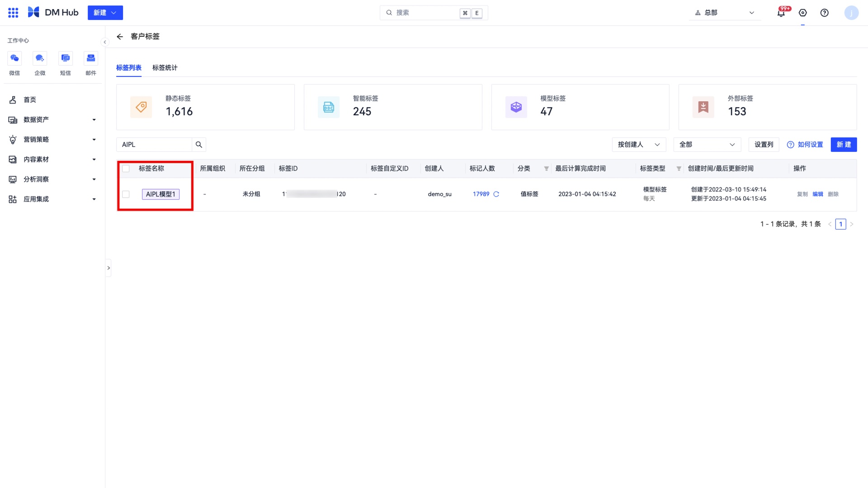Image resolution: width=868 pixels, height=488 pixels.
Task: Open the 17989 tagged count link
Action: (x=481, y=194)
